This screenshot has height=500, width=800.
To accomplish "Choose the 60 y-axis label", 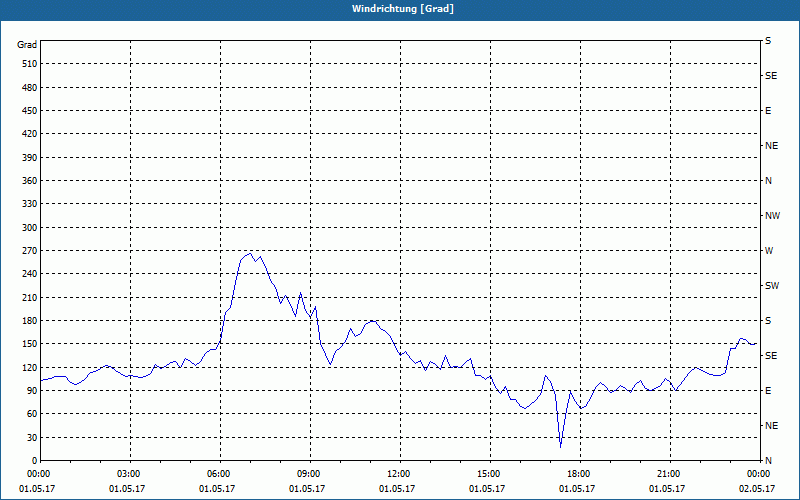I will pos(32,414).
